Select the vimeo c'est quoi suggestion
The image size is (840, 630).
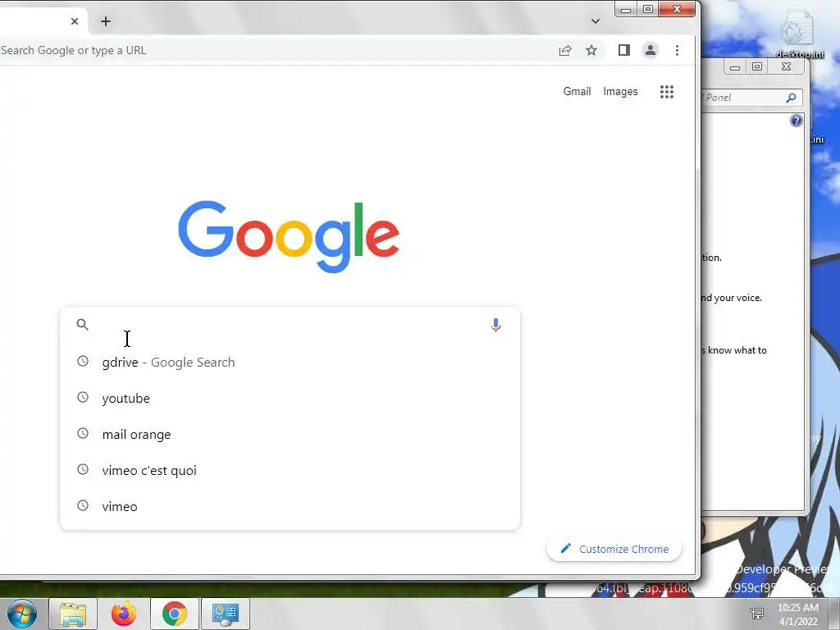pyautogui.click(x=290, y=470)
